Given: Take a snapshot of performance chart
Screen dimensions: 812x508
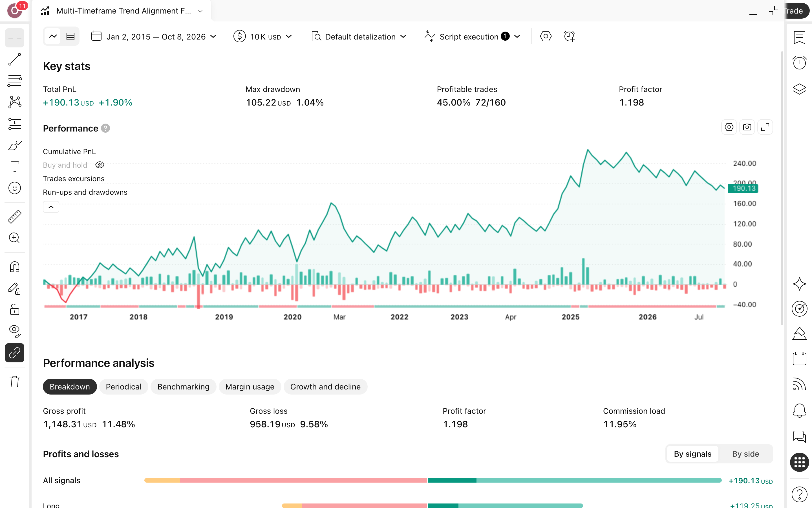Looking at the screenshot, I should pos(747,127).
